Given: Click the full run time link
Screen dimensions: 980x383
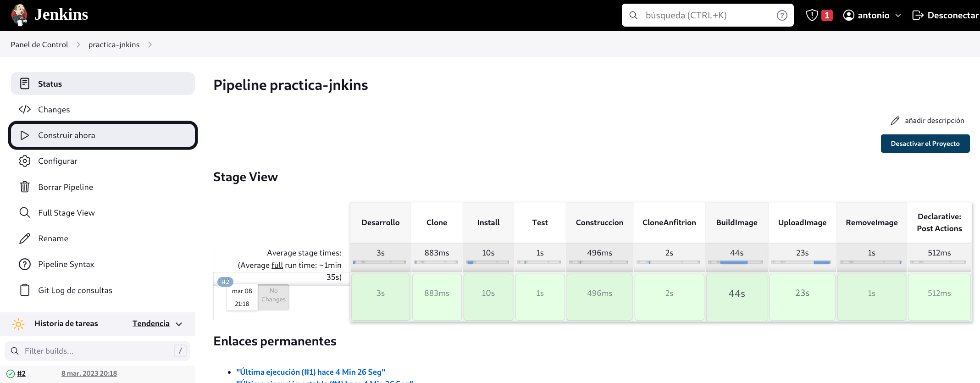Looking at the screenshot, I should point(277,265).
